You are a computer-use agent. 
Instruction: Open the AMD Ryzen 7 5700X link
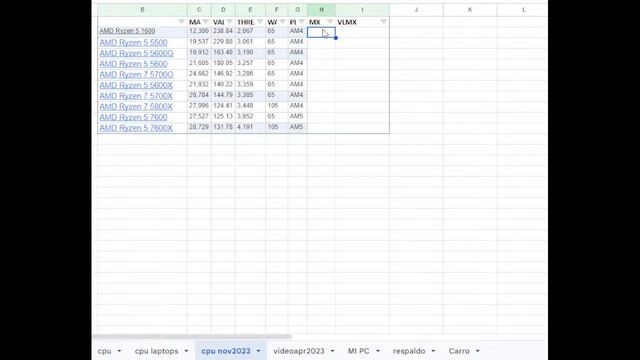[x=136, y=96]
